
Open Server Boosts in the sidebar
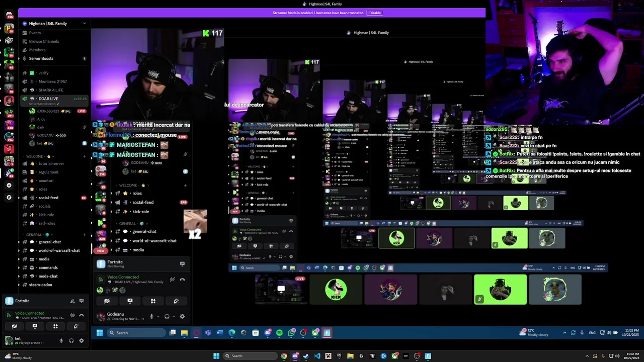(x=54, y=58)
